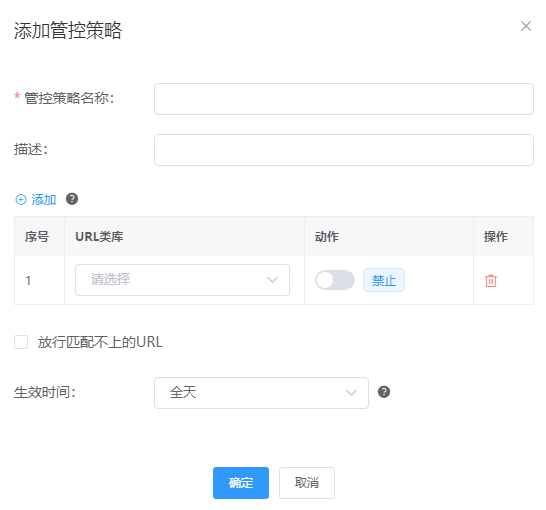Focus the 描述 input field
Viewport: 546px width, 510px height.
[344, 150]
